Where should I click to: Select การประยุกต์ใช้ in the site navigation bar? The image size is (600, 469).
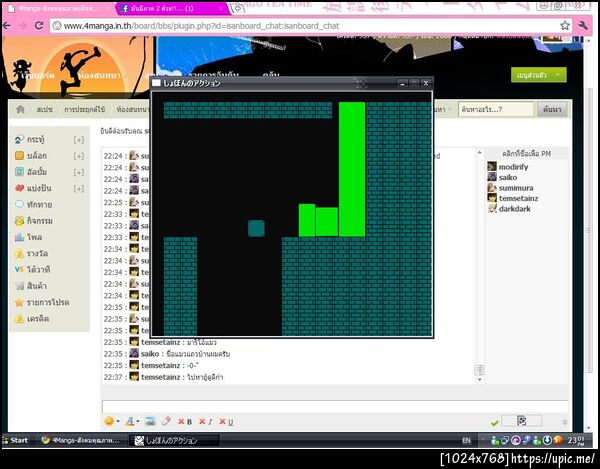(84, 109)
